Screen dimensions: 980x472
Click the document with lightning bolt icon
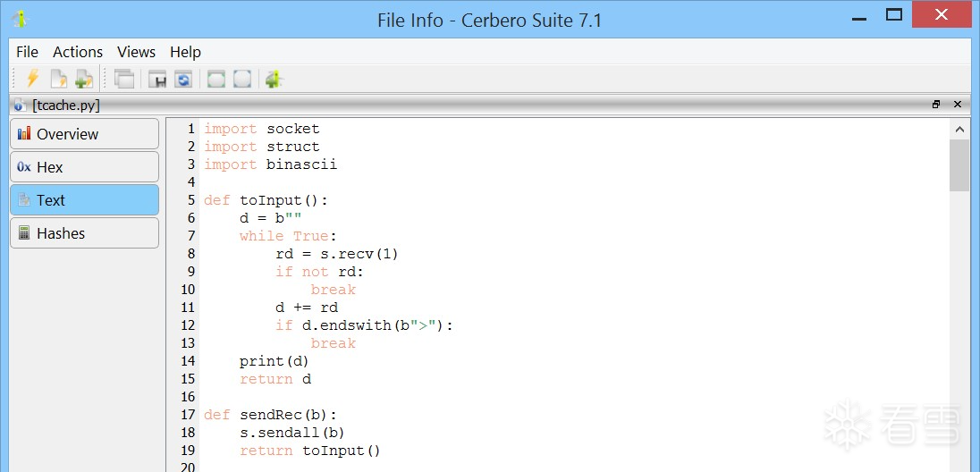tap(58, 79)
